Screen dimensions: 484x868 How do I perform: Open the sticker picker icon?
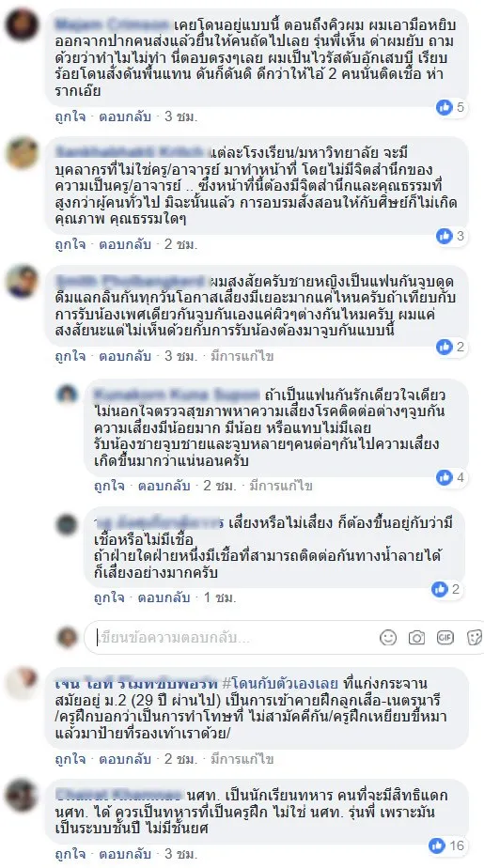pyautogui.click(x=475, y=637)
